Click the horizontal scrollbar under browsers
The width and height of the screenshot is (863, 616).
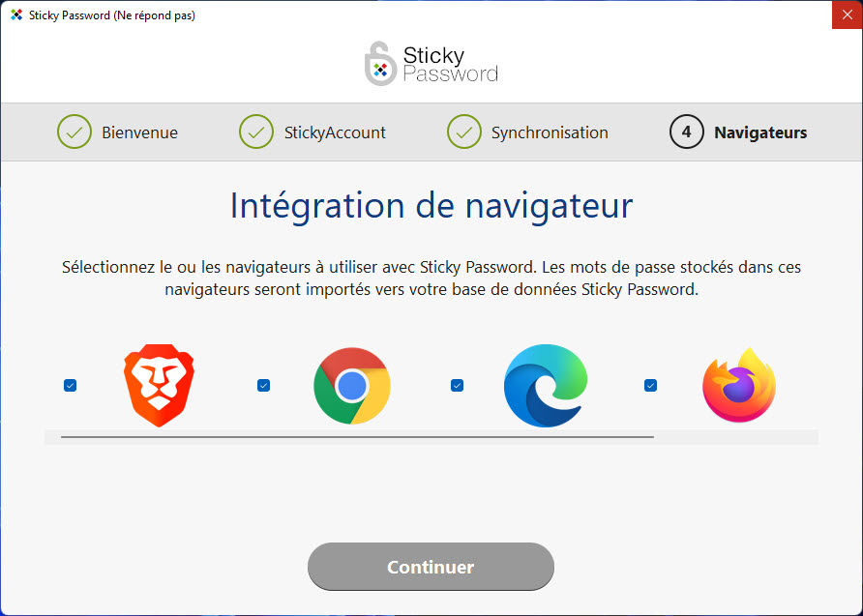(357, 437)
